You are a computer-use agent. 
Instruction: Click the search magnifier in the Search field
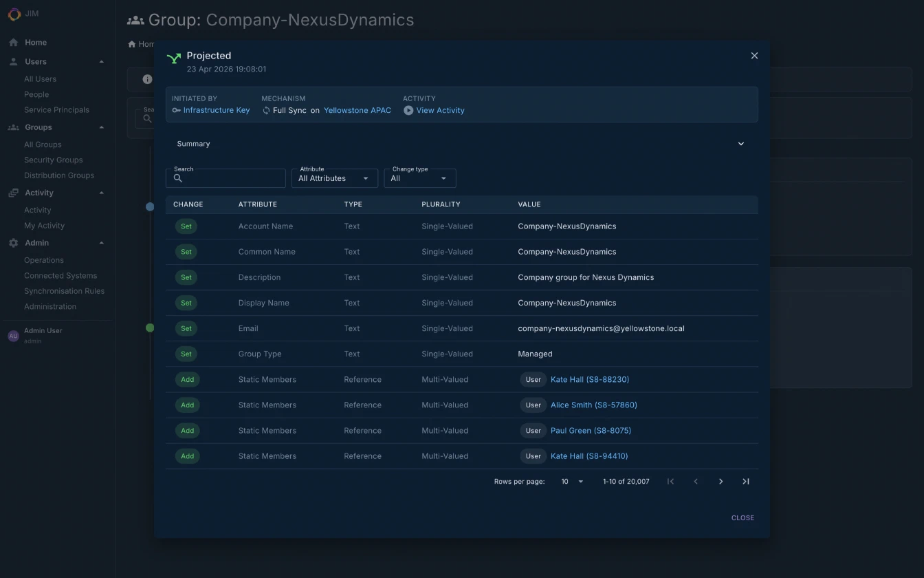tap(177, 178)
